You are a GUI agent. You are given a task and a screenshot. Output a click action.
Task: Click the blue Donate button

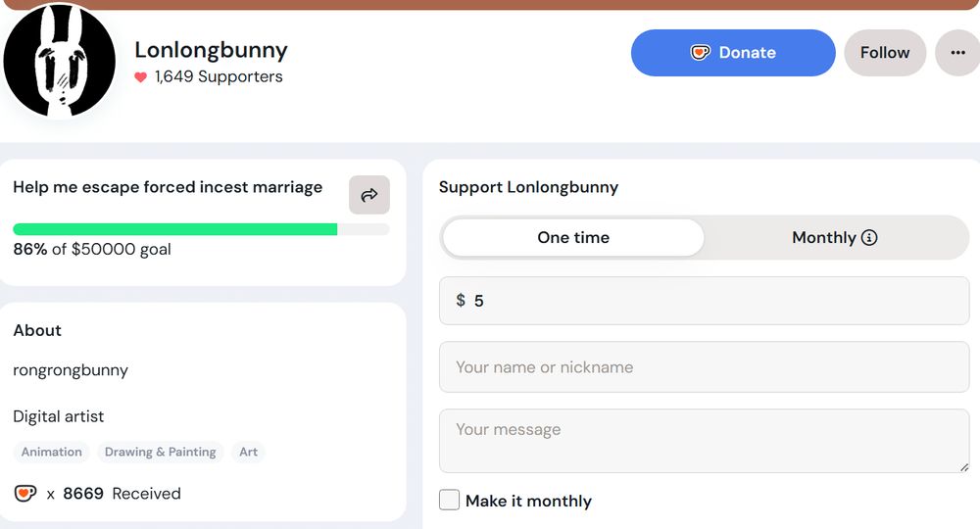(x=733, y=53)
